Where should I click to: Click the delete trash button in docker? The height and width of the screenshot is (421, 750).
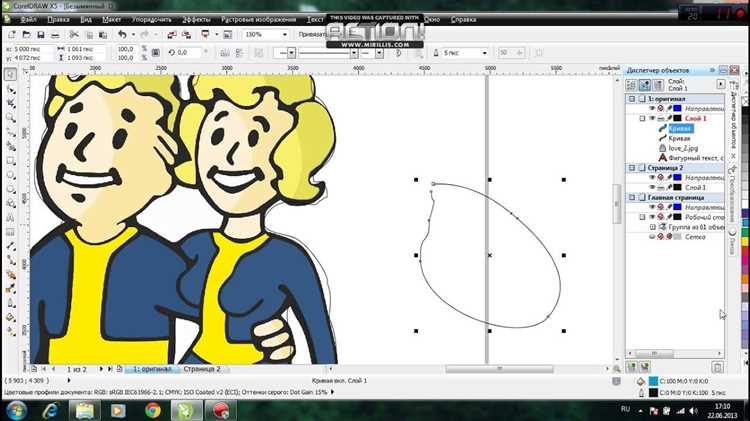[717, 367]
